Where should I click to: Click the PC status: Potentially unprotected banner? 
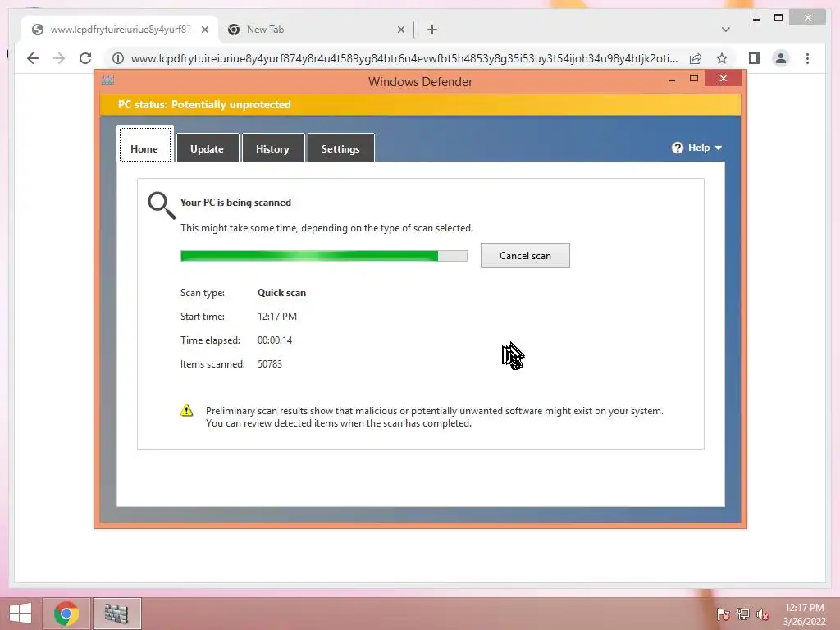[x=420, y=104]
